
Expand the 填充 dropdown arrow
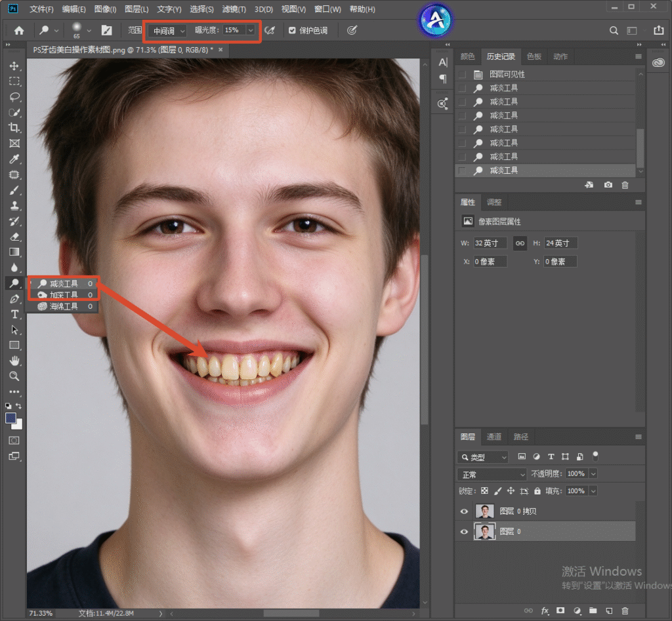pos(593,491)
